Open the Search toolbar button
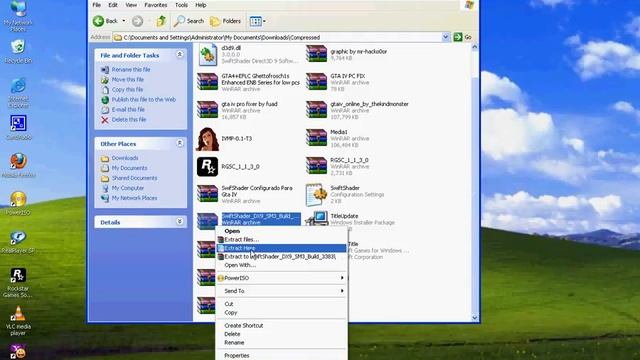This screenshot has height=360, width=640. [x=189, y=21]
